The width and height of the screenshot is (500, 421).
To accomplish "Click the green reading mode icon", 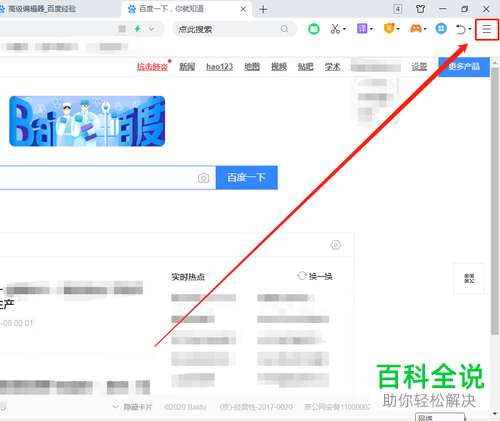I will [x=314, y=29].
